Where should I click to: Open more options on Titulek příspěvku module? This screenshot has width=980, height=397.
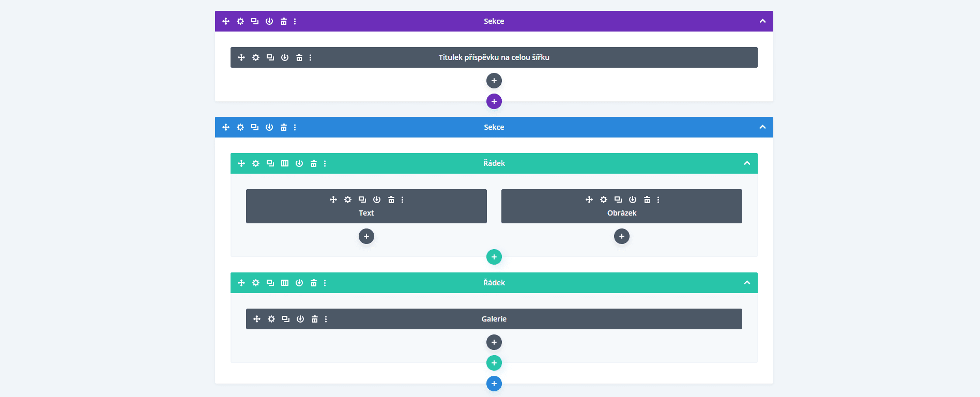(x=311, y=57)
